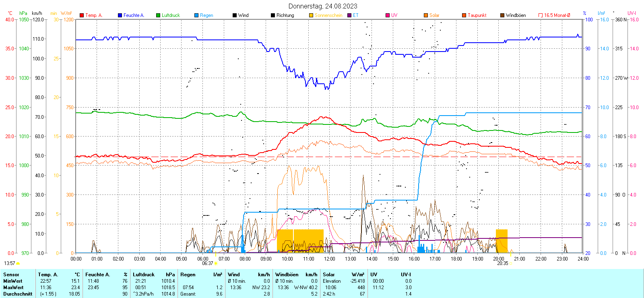Click the sunrise sun icon at 06:37

click(216, 264)
